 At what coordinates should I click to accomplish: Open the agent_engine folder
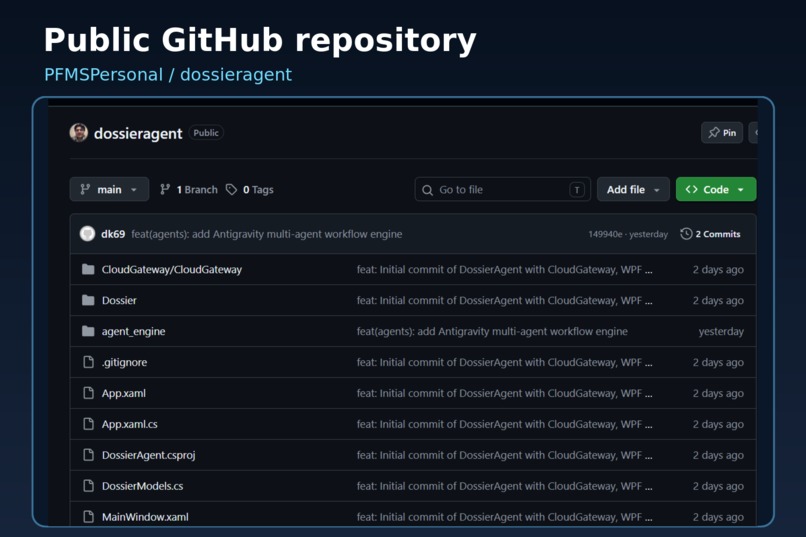(134, 331)
